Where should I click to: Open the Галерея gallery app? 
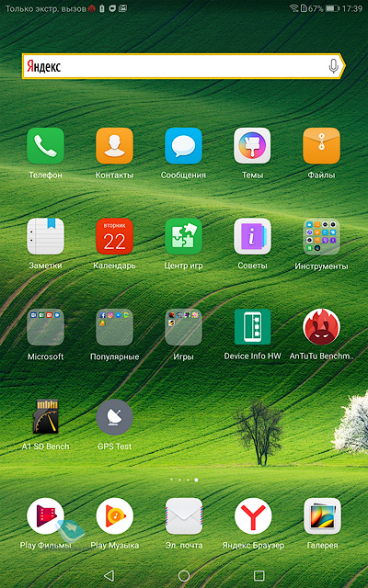(322, 516)
